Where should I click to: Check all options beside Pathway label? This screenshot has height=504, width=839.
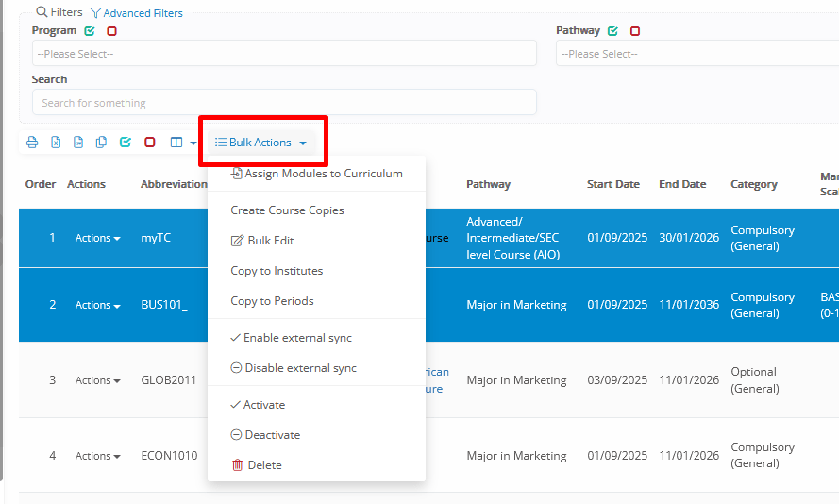(x=613, y=31)
